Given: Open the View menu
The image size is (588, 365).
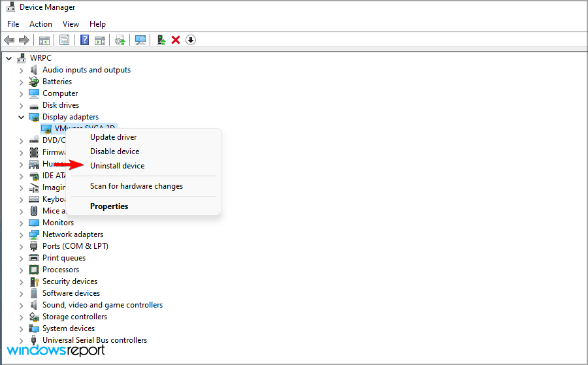Looking at the screenshot, I should point(71,24).
